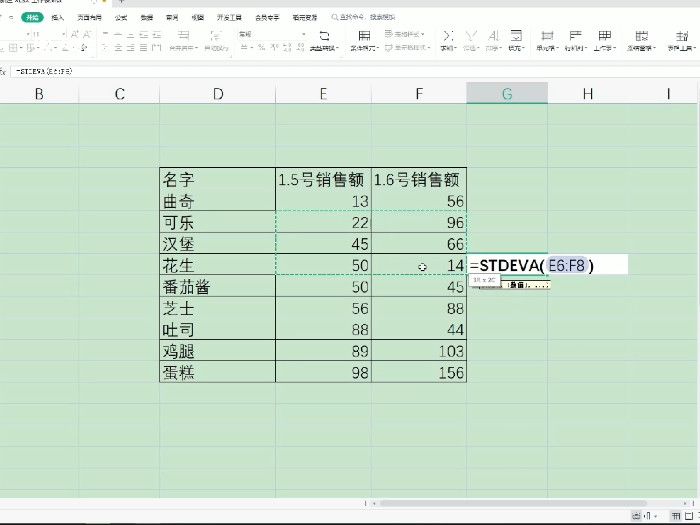Click the cell labeled 番茄酱
Image resolution: width=700 pixels, height=525 pixels.
click(217, 286)
